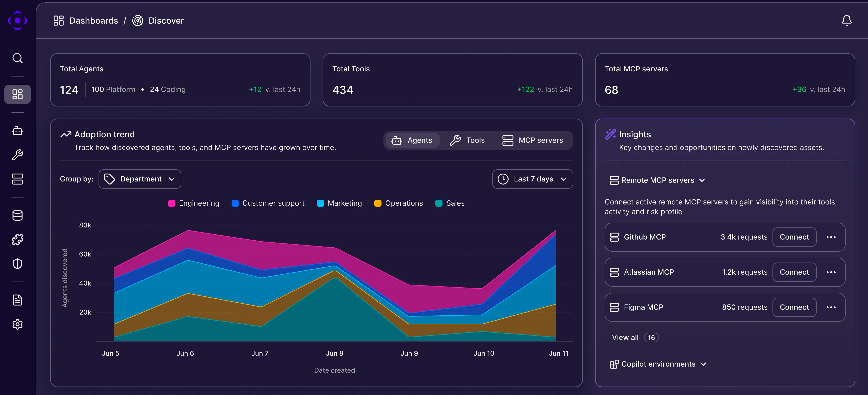Collapse the Remote MCP servers section
The width and height of the screenshot is (868, 395).
[657, 180]
